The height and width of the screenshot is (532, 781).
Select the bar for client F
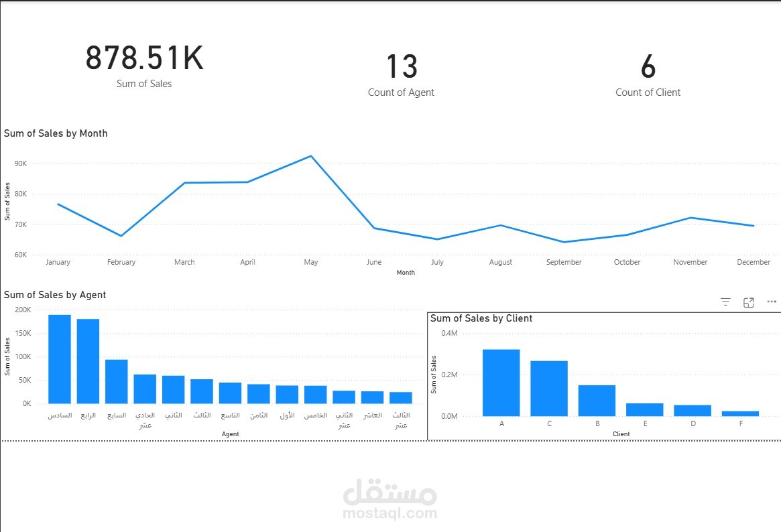[x=740, y=413]
